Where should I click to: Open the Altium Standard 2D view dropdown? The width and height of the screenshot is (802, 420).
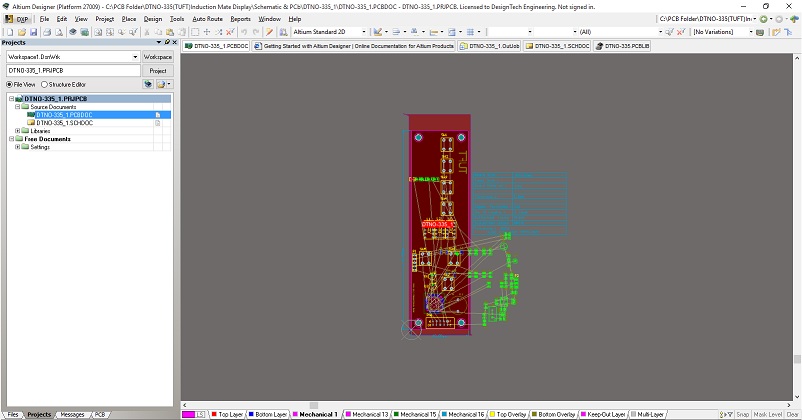(364, 32)
